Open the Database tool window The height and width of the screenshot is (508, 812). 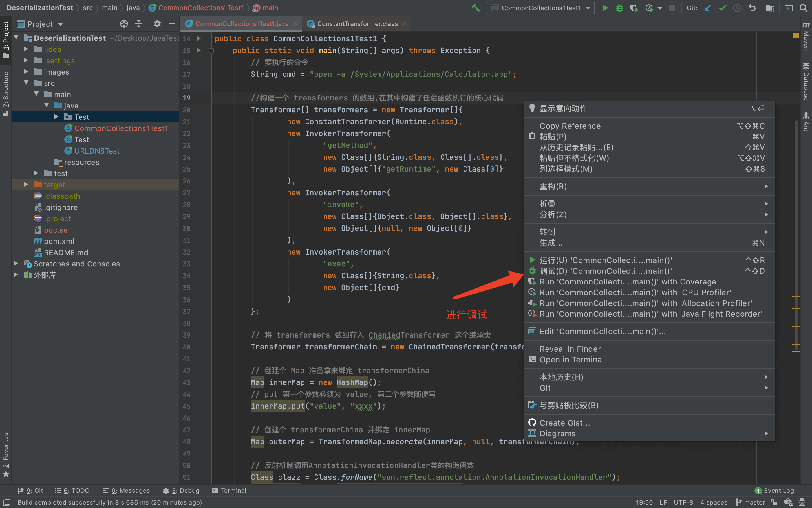(806, 82)
